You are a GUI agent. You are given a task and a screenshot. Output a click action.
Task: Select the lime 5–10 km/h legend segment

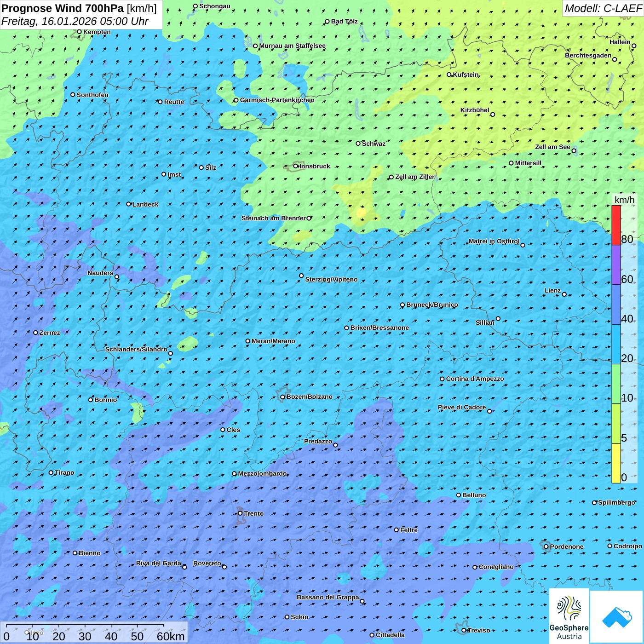616,424
